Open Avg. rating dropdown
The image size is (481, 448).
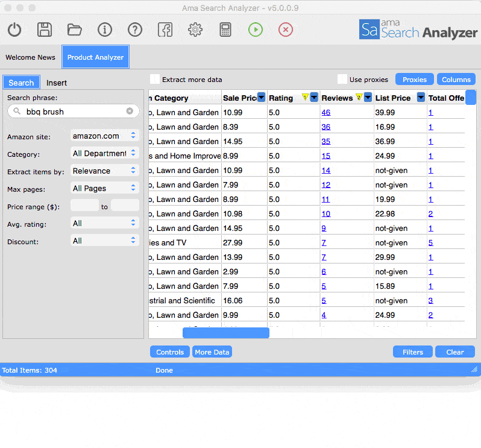click(104, 223)
